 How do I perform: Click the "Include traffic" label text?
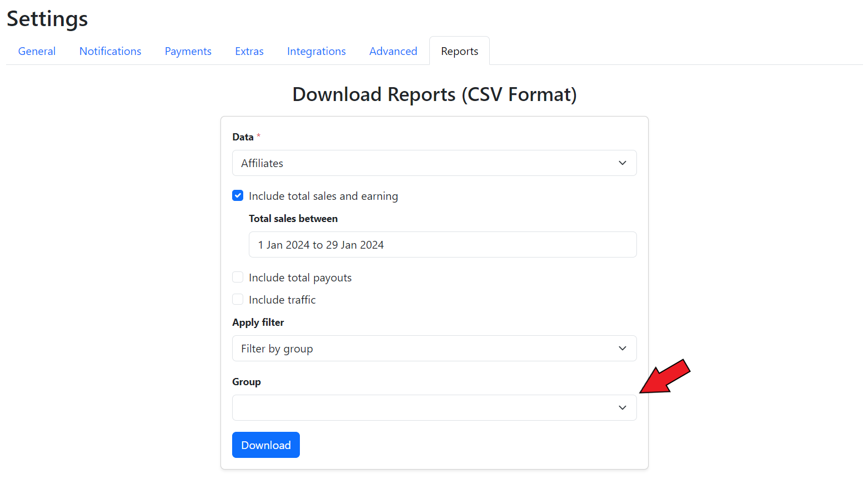click(x=282, y=300)
